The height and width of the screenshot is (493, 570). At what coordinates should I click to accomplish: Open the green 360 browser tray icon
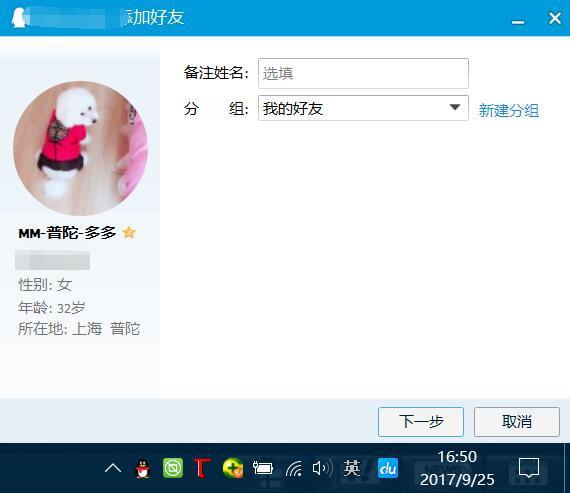coord(173,468)
